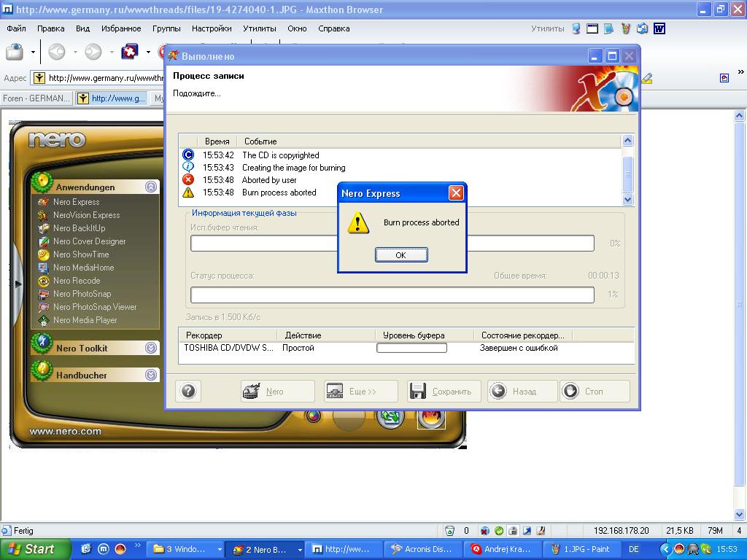Image resolution: width=747 pixels, height=560 pixels.
Task: Click the help question mark button
Action: (188, 392)
